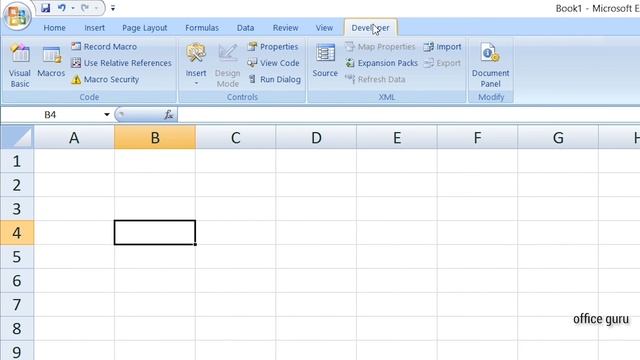Select row 4 header
The height and width of the screenshot is (360, 640).
point(17,233)
